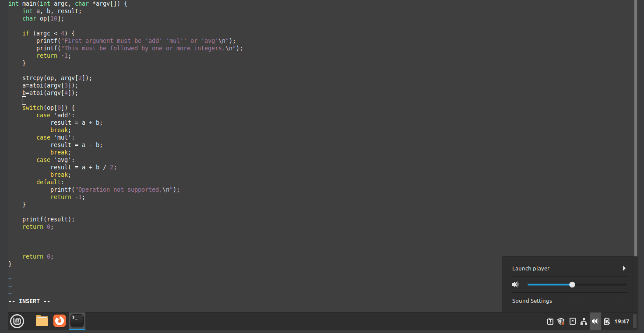Screen dimensions: 644x333
Task: Click the Terminal icon in the panel
Action: (x=77, y=321)
